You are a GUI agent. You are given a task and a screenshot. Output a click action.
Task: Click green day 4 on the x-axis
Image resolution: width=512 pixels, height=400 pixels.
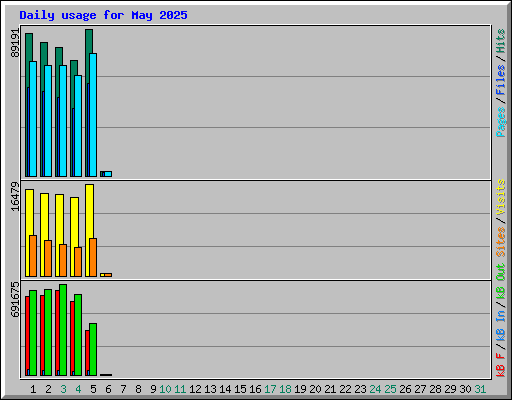click(x=78, y=389)
